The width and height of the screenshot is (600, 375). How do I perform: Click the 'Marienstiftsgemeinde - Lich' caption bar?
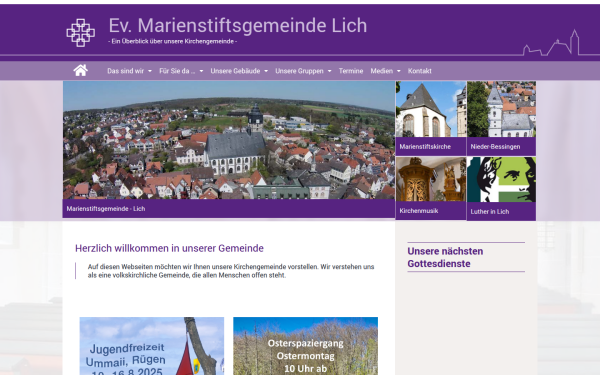coord(229,209)
